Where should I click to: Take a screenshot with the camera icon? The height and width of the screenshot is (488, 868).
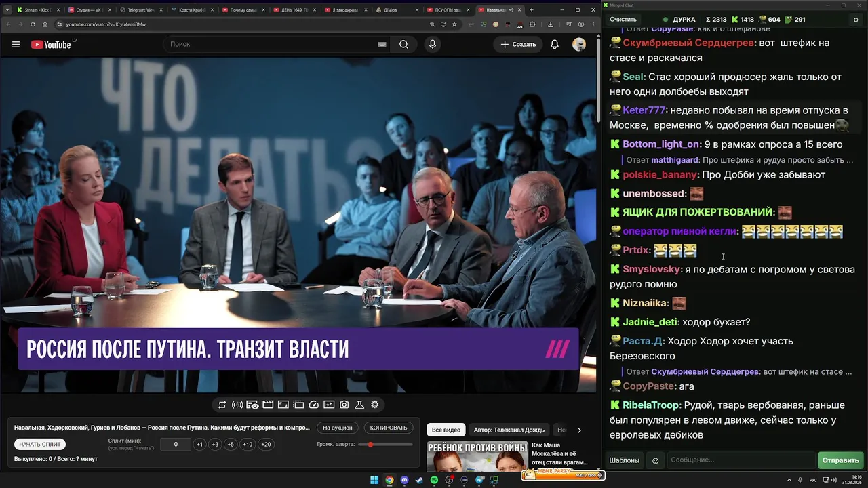point(344,405)
